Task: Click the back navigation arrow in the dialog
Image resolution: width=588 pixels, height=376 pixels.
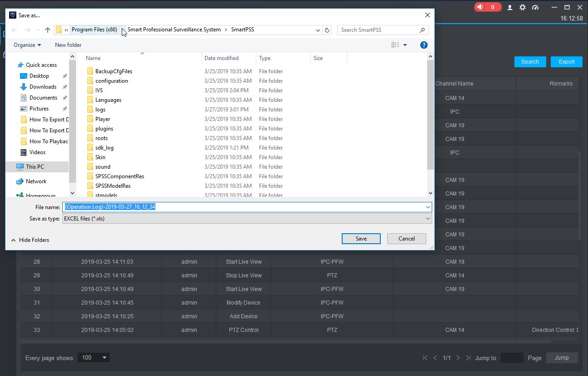Action: [14, 30]
